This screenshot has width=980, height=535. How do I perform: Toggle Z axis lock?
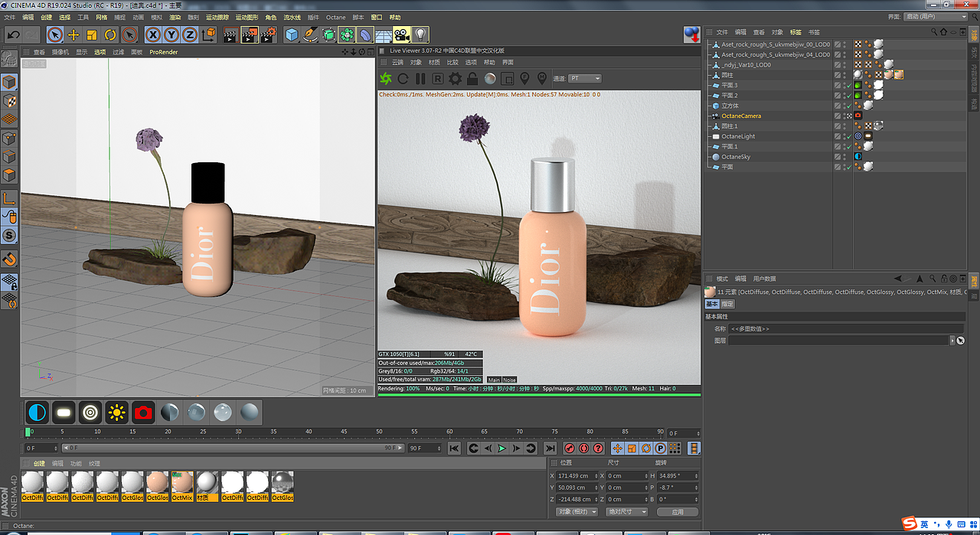189,34
